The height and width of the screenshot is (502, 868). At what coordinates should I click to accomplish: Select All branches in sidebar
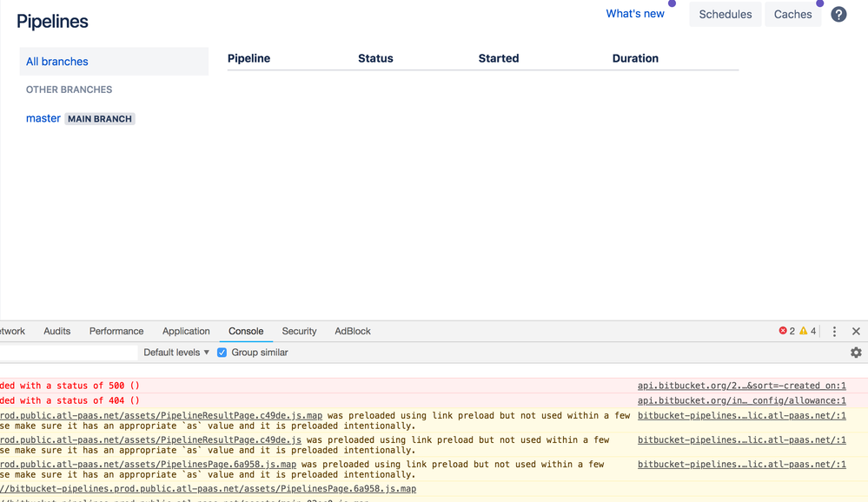(114, 62)
